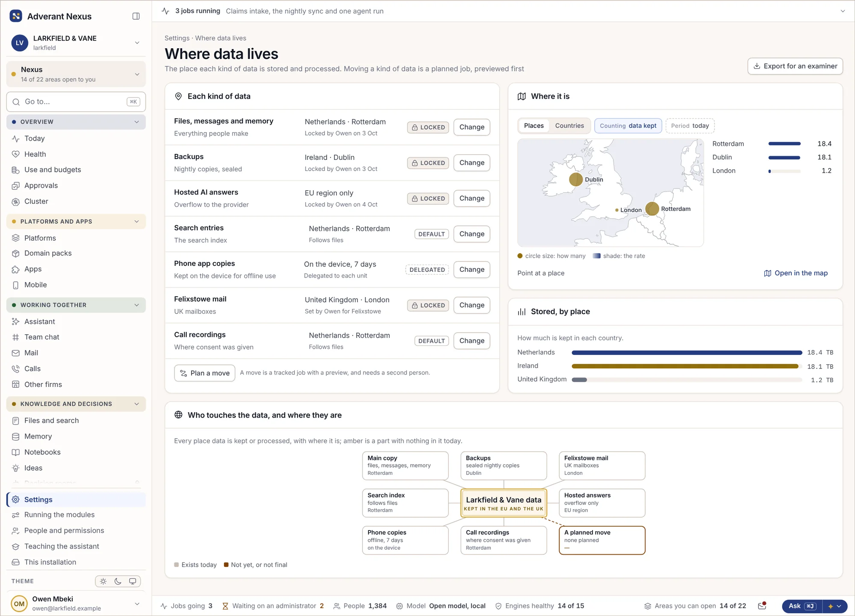The image size is (855, 616).
Task: Click the Notebooks book icon
Action: tap(16, 452)
